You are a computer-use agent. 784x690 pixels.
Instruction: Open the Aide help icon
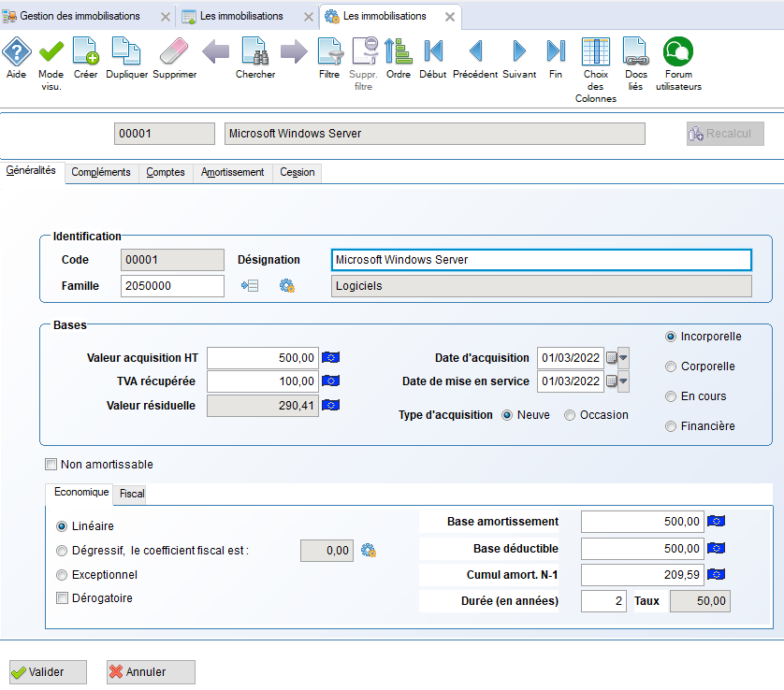(17, 52)
